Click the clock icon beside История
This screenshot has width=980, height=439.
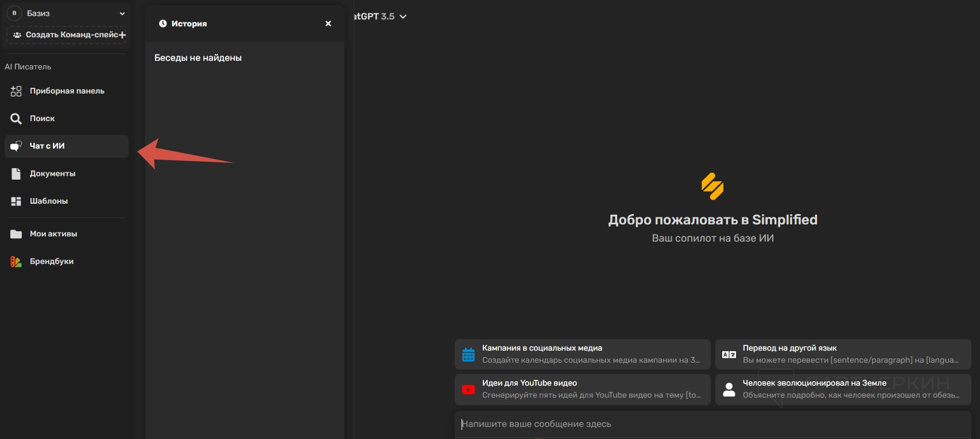(162, 24)
